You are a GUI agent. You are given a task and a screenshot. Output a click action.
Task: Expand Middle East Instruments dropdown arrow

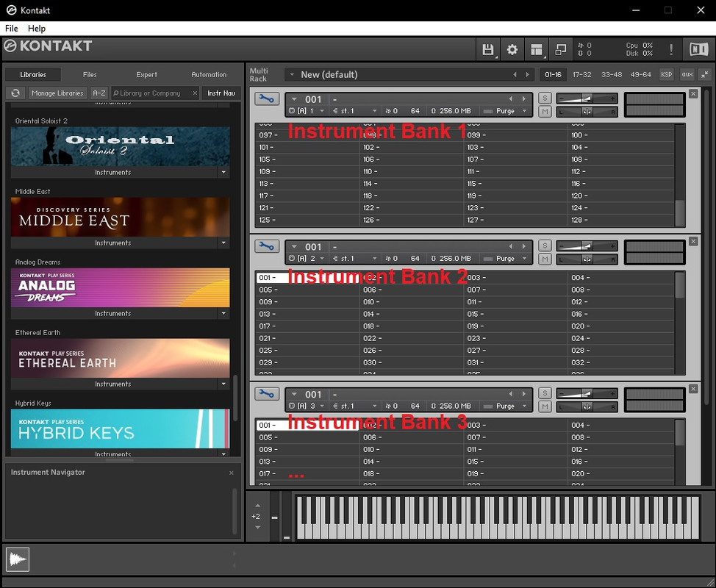click(x=223, y=243)
